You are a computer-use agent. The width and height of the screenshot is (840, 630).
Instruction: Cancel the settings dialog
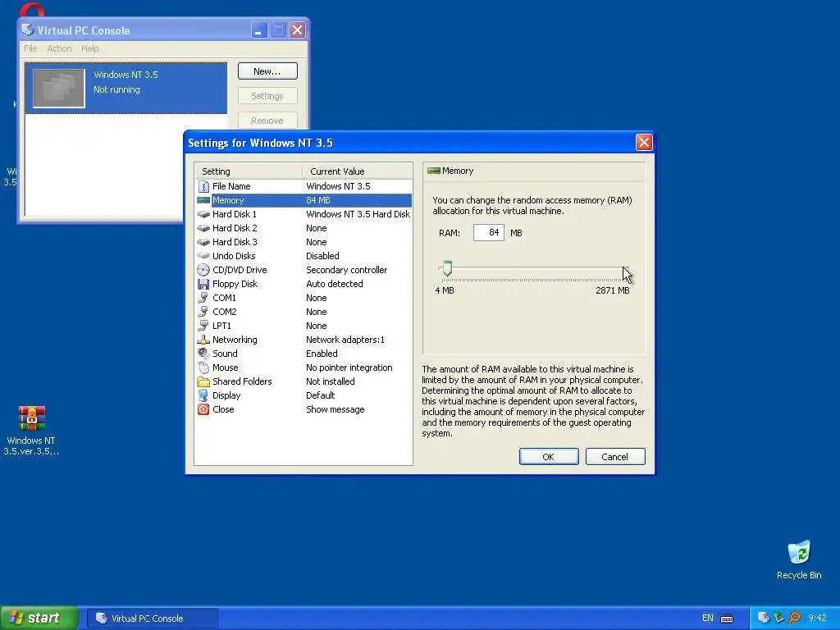(x=615, y=457)
